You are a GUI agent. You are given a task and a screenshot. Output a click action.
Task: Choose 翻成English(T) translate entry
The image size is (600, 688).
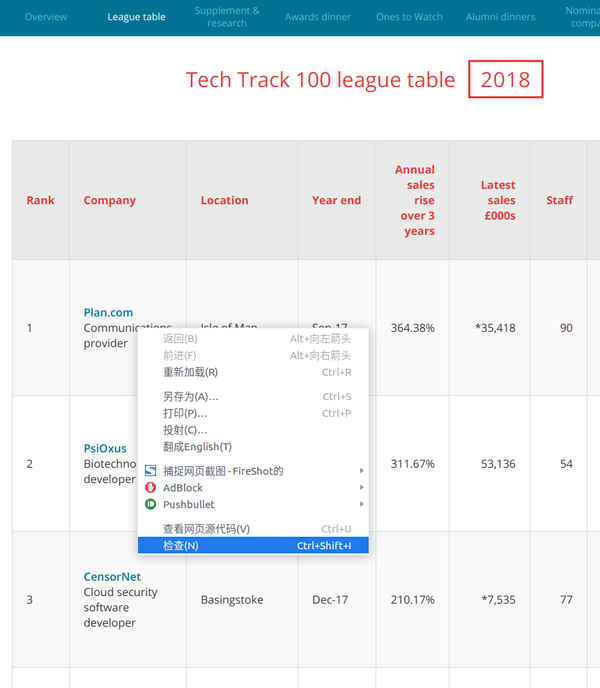point(253,447)
